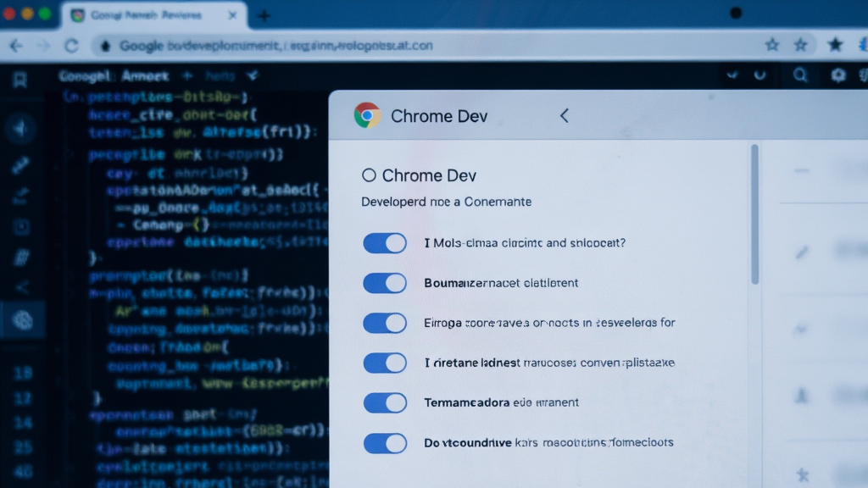Viewport: 868px width, 488px height.
Task: Toggle the 'Temamcadora' switch
Action: click(385, 402)
